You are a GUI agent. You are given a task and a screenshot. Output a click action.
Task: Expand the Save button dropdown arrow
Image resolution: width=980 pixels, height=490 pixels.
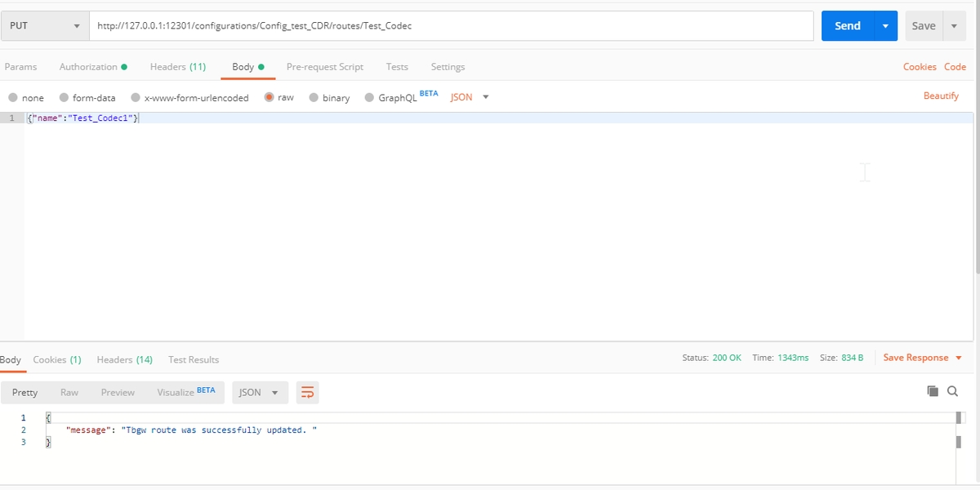954,26
